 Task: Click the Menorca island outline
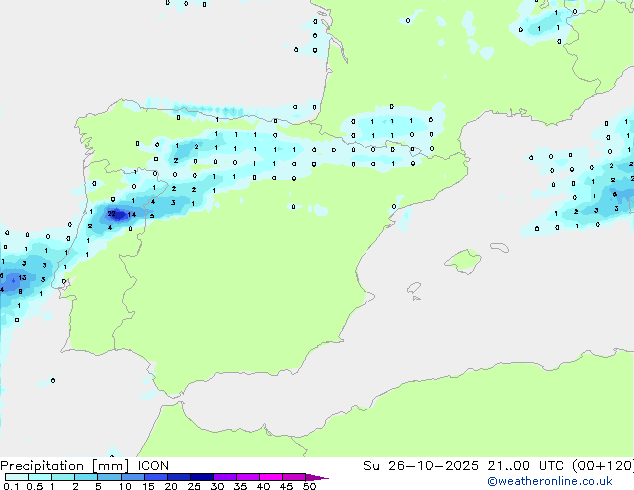(500, 247)
